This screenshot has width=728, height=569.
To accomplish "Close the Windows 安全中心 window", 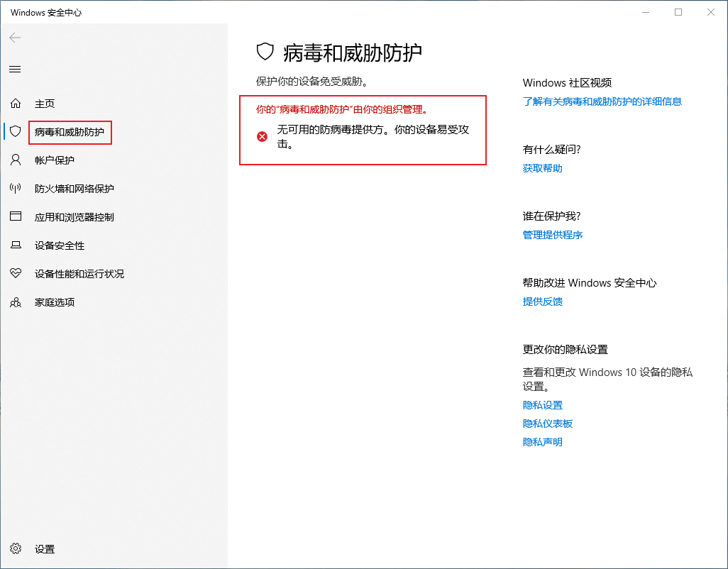I will click(711, 12).
